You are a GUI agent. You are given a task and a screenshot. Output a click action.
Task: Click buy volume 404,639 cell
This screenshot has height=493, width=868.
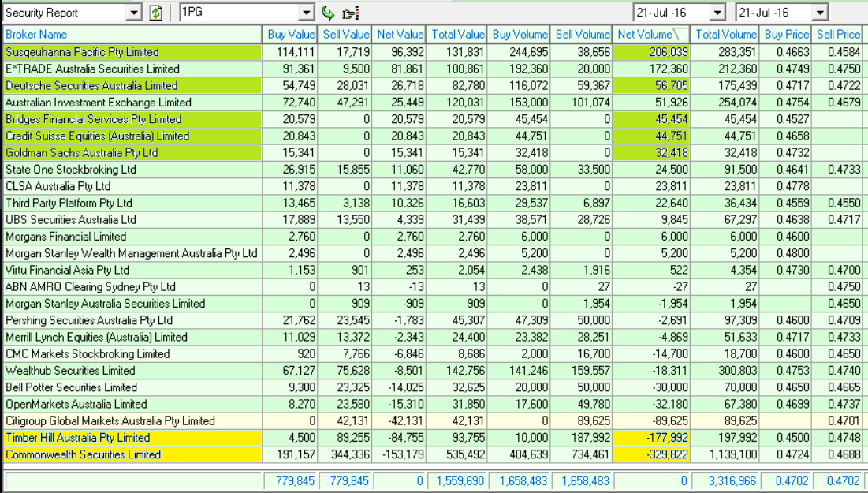coord(519,454)
